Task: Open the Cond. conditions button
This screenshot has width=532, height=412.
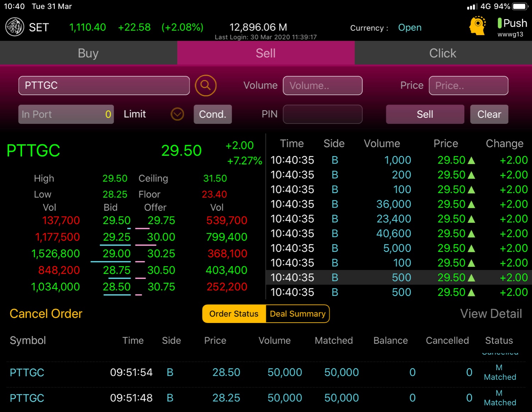Action: [x=212, y=114]
